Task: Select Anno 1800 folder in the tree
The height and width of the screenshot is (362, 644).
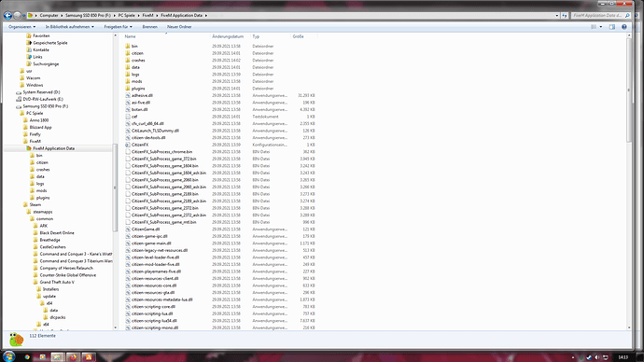Action: click(x=39, y=120)
